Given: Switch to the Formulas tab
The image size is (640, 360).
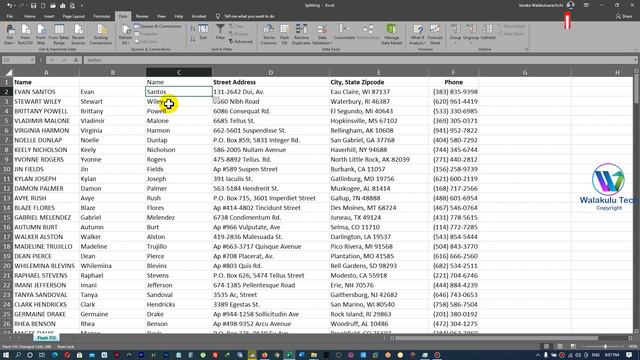Looking at the screenshot, I should 102,16.
